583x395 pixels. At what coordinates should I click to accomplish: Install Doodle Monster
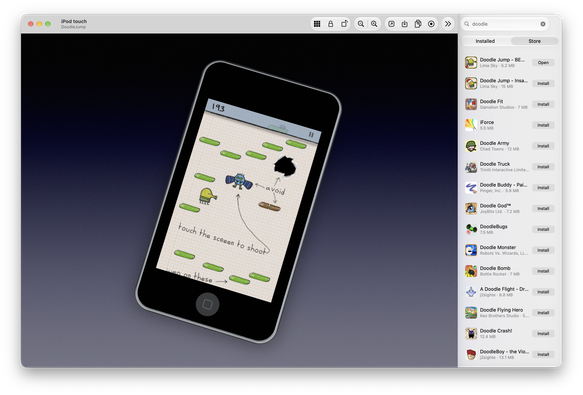[x=543, y=250]
